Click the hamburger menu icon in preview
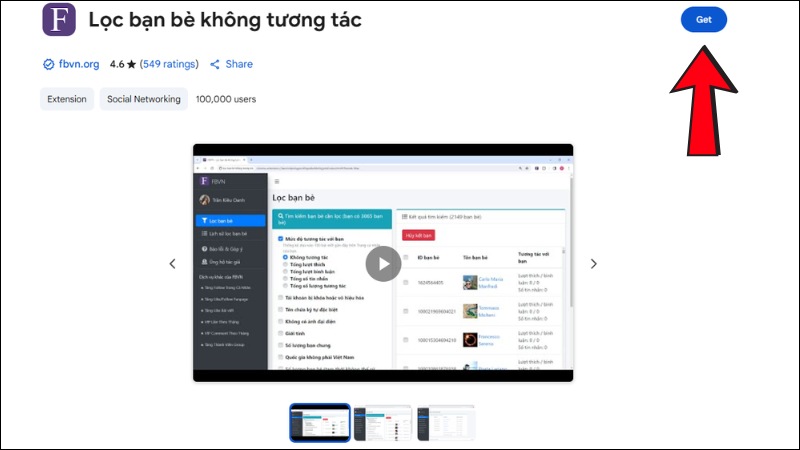Viewport: 800px width, 450px height. coord(277,182)
